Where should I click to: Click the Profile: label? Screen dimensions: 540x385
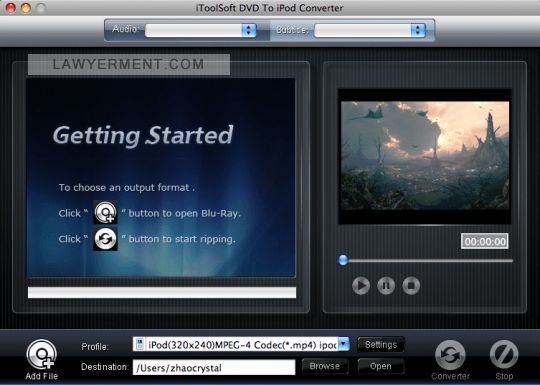95,346
